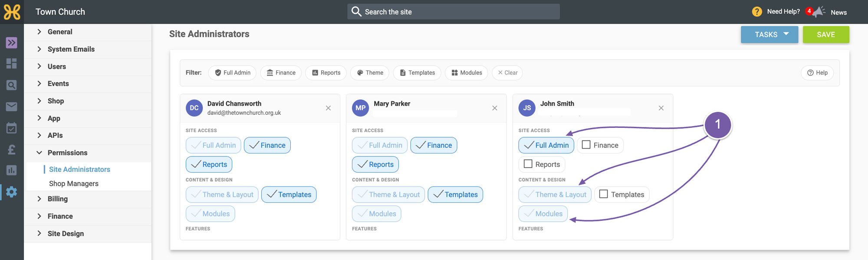868x260 pixels.
Task: Expand the Users settings section
Action: click(x=88, y=67)
